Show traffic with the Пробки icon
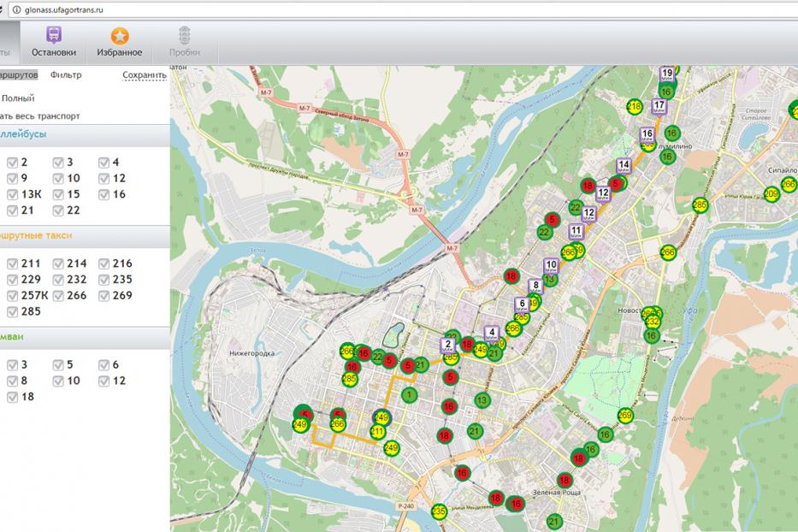 (x=185, y=36)
